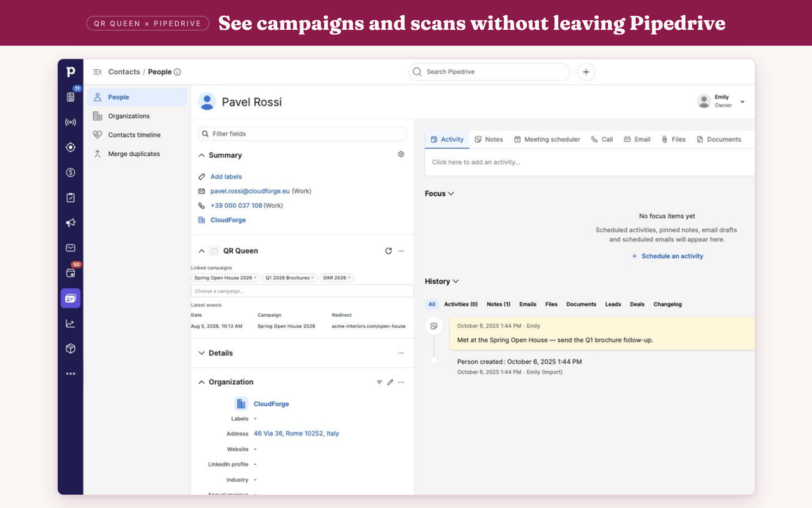Remove the SIMI 2026 campaign tag

point(350,277)
